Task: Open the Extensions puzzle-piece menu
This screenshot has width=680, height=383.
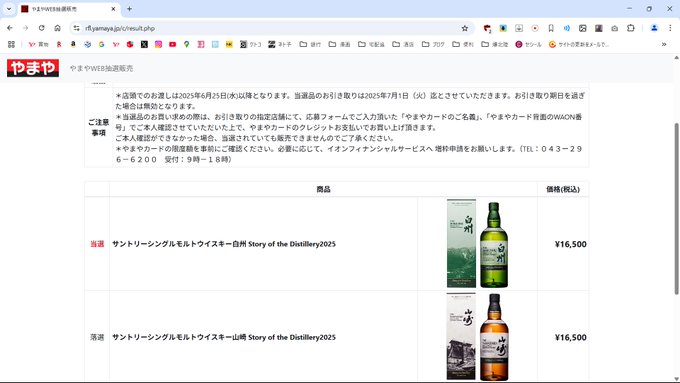Action: click(631, 28)
